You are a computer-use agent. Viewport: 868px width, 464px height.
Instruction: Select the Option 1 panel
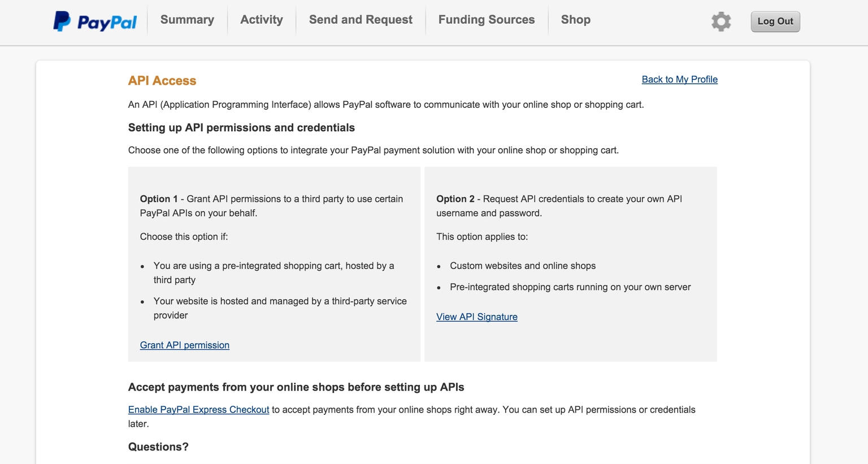click(274, 264)
